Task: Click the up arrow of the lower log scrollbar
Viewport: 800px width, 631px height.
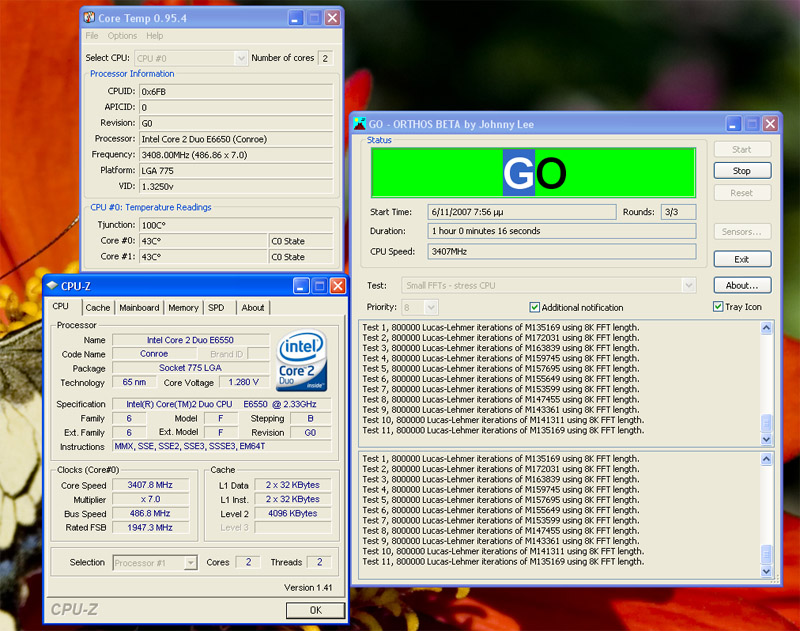Action: 766,459
